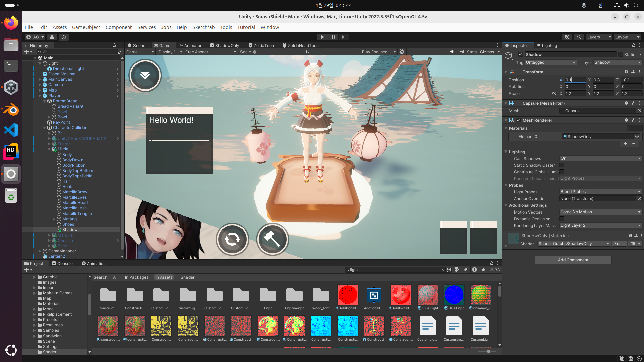Open the Game view shortcuts keyboard icon
The width and height of the screenshot is (644, 362).
pyautogui.click(x=461, y=52)
